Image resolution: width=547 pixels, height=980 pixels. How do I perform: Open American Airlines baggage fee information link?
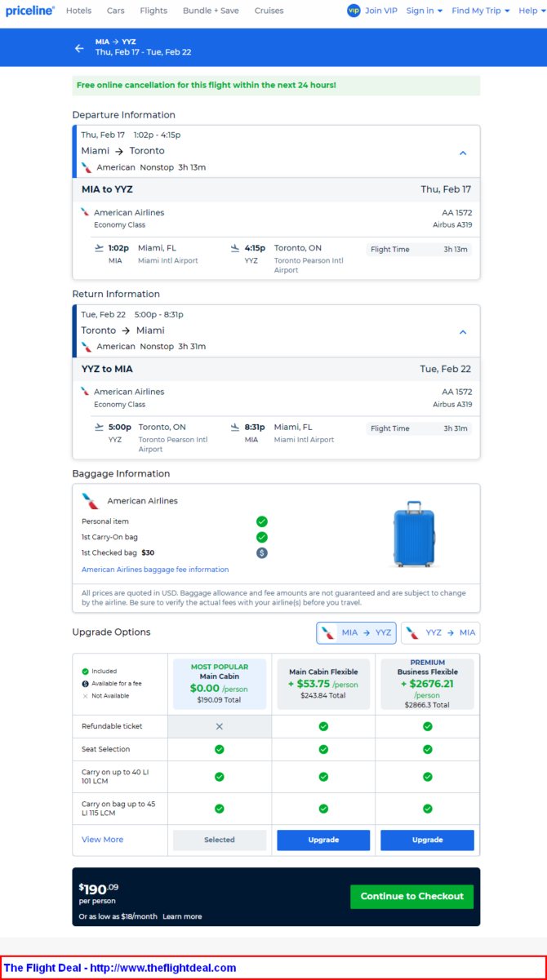[x=155, y=570]
